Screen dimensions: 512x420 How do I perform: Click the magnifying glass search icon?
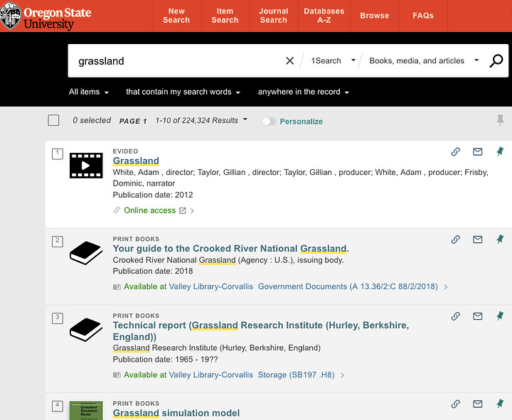coord(496,60)
